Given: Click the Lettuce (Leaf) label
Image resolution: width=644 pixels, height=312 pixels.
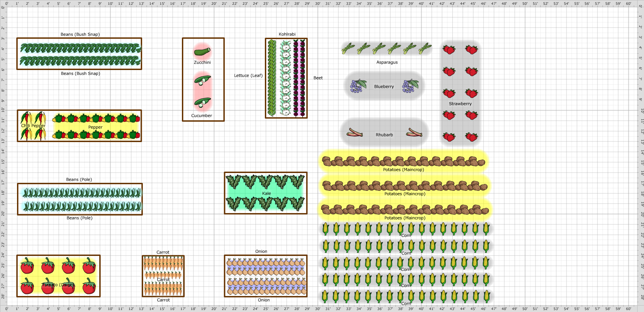Looking at the screenshot, I should 248,75.
